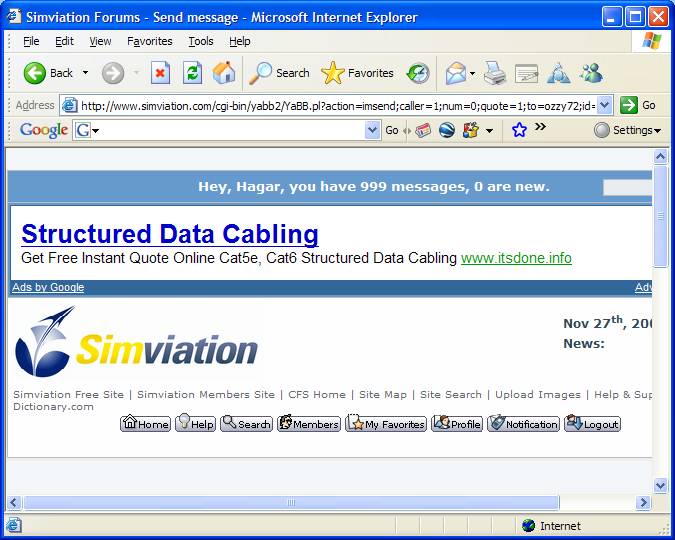Image resolution: width=675 pixels, height=540 pixels.
Task: Open the History toolbar icon
Action: tap(418, 73)
